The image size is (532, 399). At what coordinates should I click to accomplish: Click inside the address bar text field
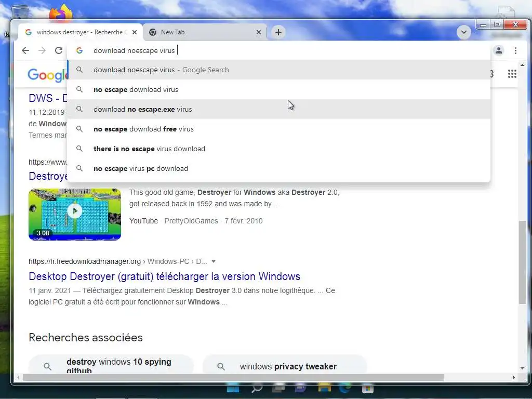(278, 50)
